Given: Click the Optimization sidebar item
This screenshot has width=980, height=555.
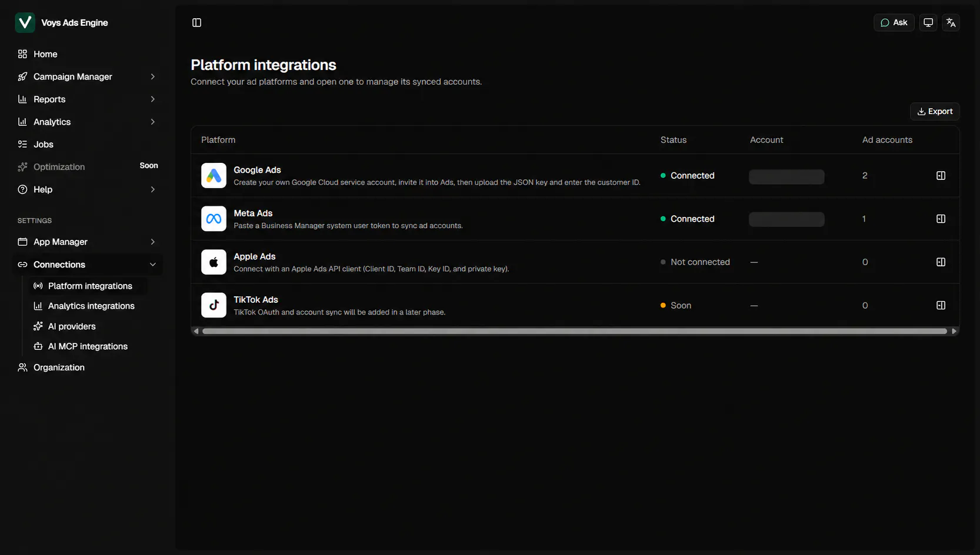Looking at the screenshot, I should 87,167.
